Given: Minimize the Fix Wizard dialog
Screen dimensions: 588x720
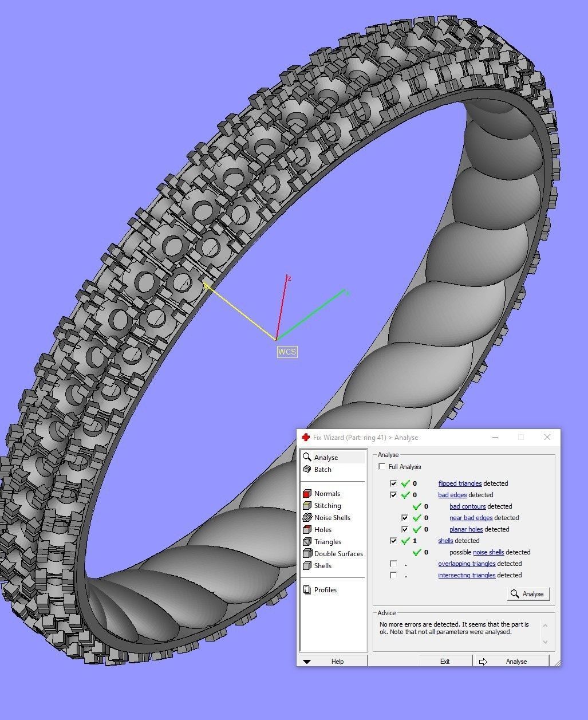Looking at the screenshot, I should [x=496, y=437].
